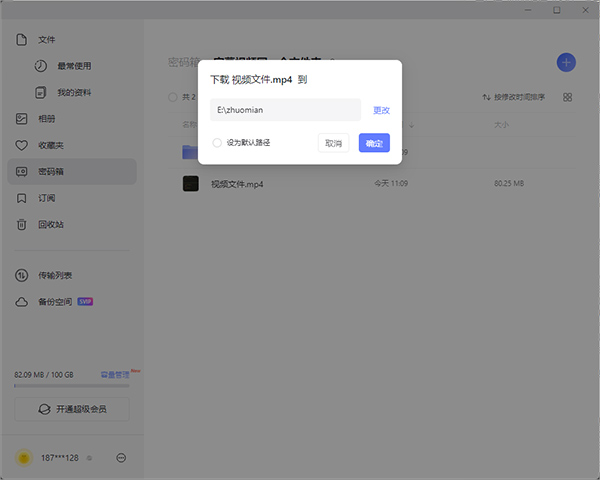Click the 最常使用 clock icon

click(x=41, y=66)
